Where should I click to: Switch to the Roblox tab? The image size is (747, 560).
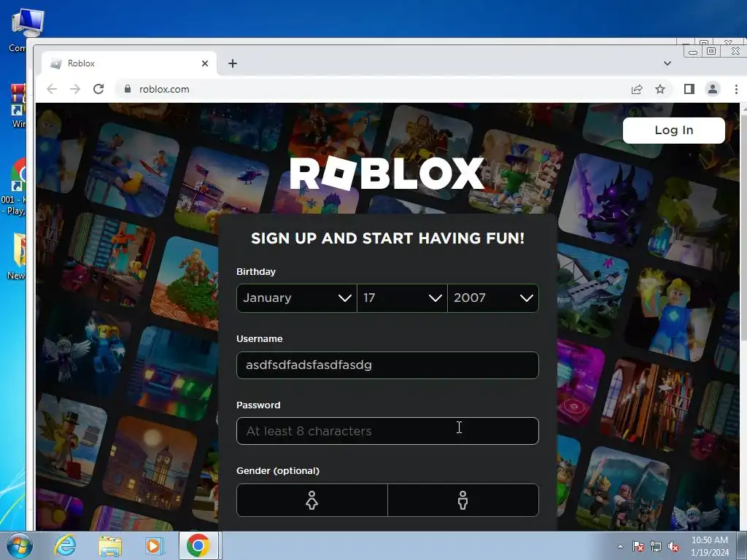tap(128, 63)
